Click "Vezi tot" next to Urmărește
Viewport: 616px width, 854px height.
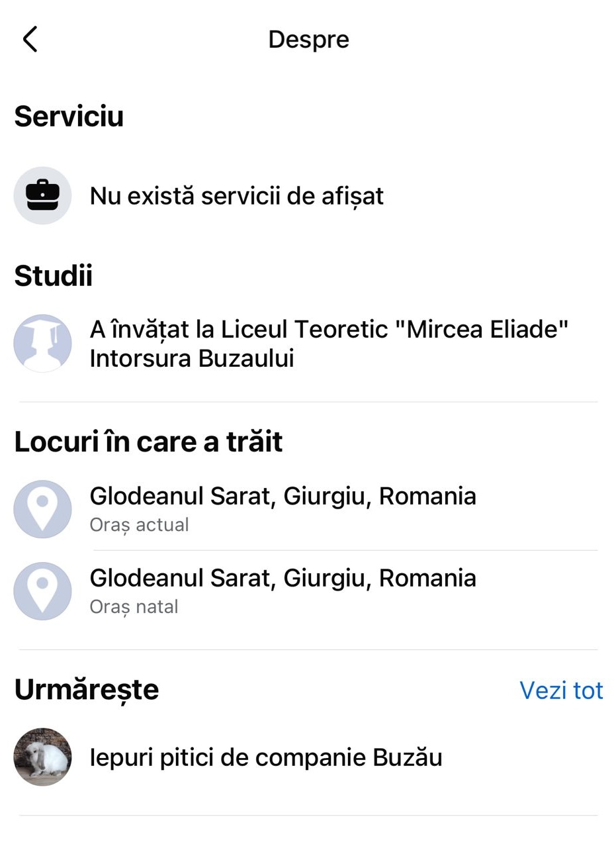(560, 690)
